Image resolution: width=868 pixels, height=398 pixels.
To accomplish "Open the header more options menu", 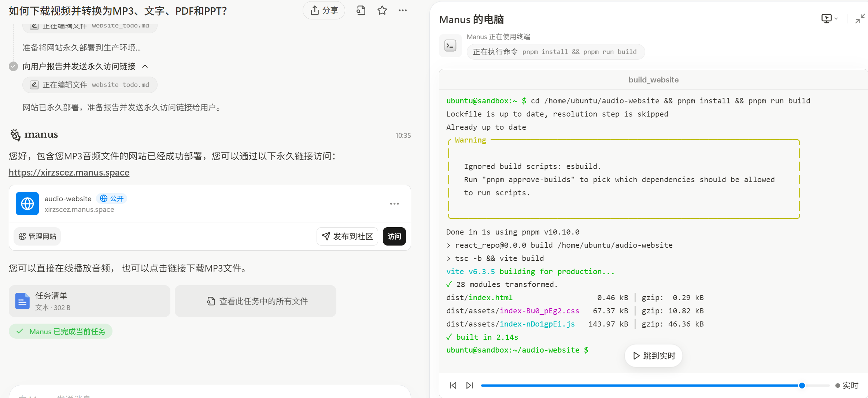I will click(403, 11).
